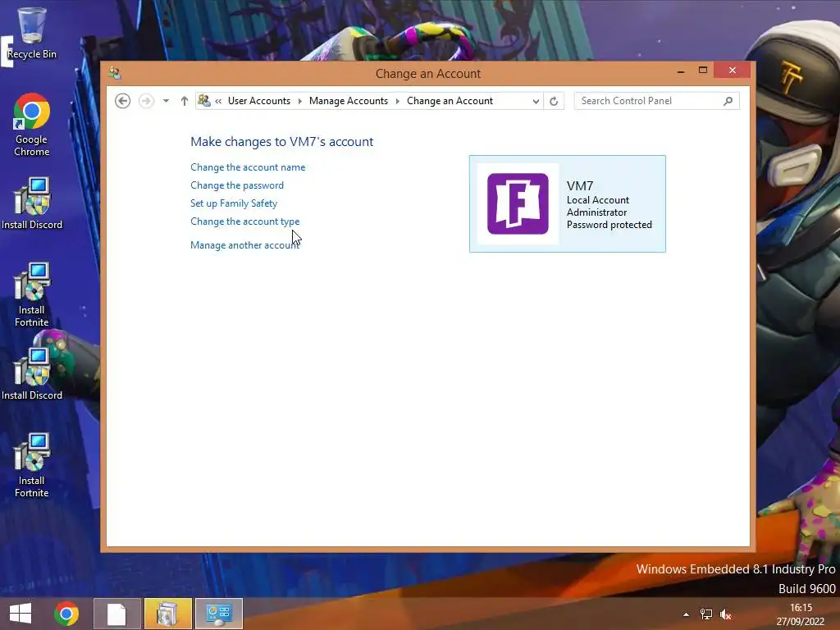Open the Windows Start button

click(x=21, y=614)
